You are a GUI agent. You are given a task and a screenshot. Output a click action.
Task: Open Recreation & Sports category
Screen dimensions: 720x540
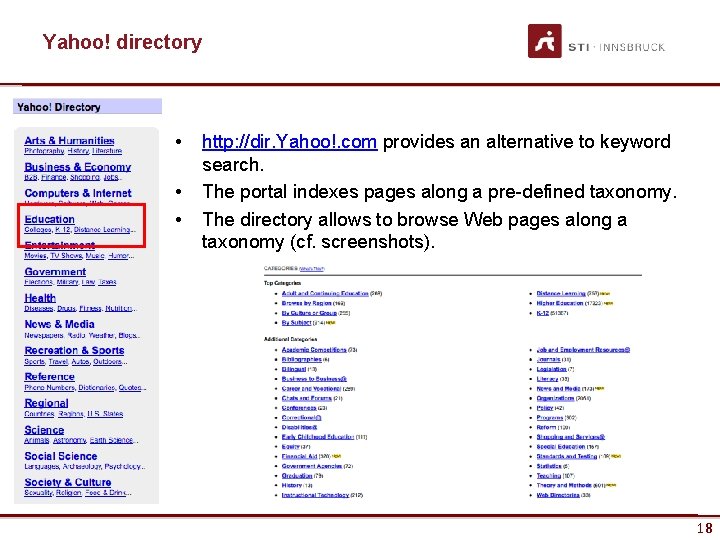74,350
